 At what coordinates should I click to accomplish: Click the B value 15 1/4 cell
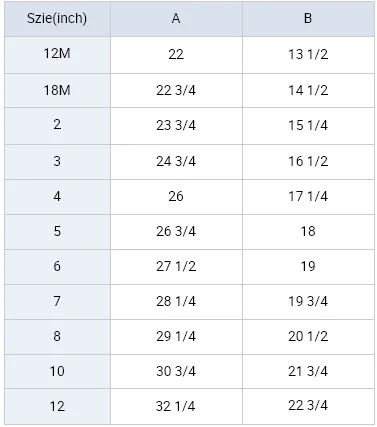(x=308, y=126)
